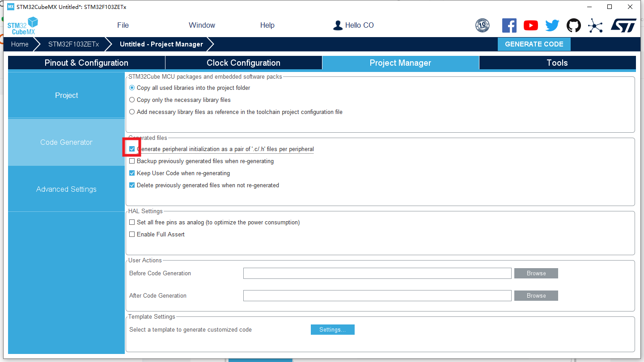
Task: Switch to the Tools tab
Action: [557, 63]
